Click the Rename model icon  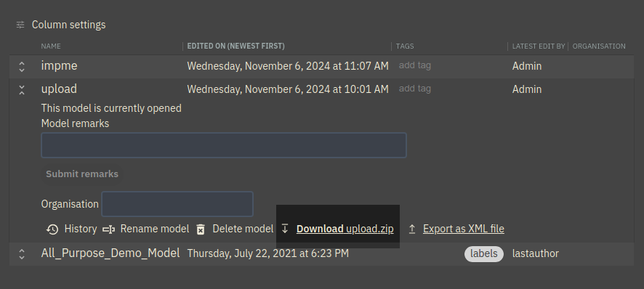[108, 229]
